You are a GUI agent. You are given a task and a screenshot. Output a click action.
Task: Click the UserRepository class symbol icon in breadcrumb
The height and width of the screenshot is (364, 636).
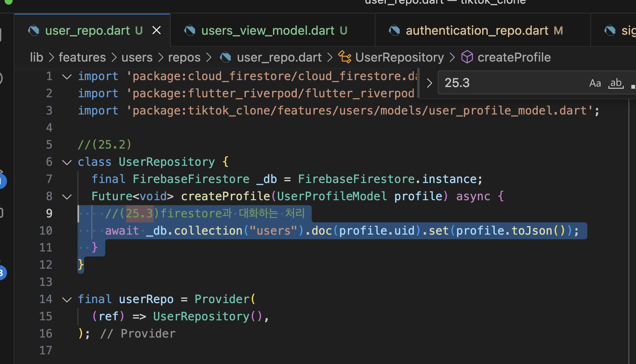tap(344, 57)
